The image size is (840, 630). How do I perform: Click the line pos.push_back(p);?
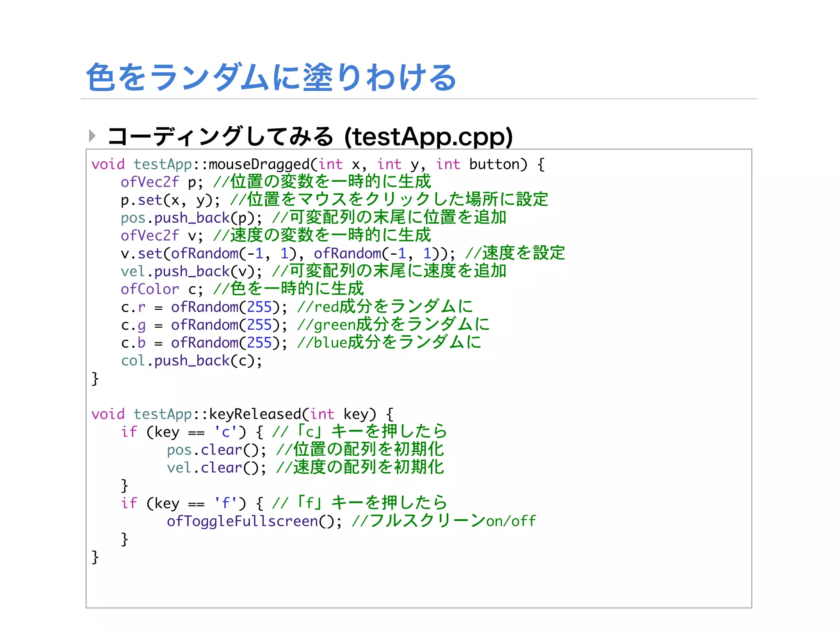pos(313,217)
